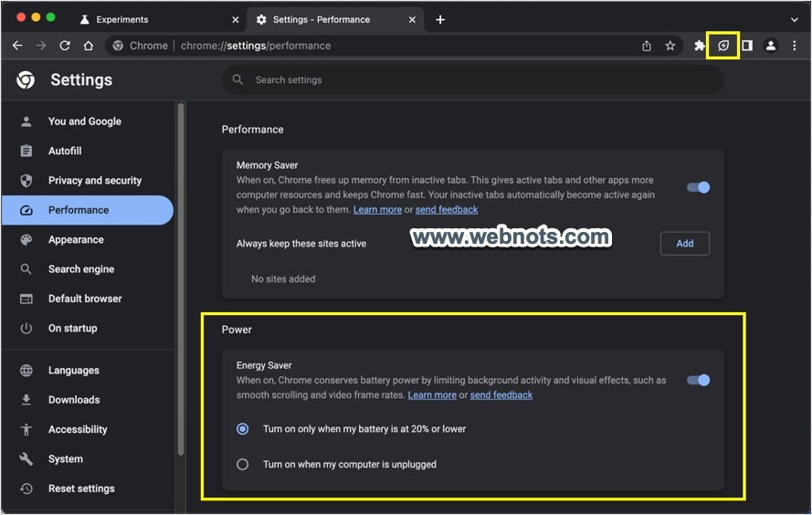Bookmark this page with star icon
This screenshot has height=515, width=812.
[670, 46]
